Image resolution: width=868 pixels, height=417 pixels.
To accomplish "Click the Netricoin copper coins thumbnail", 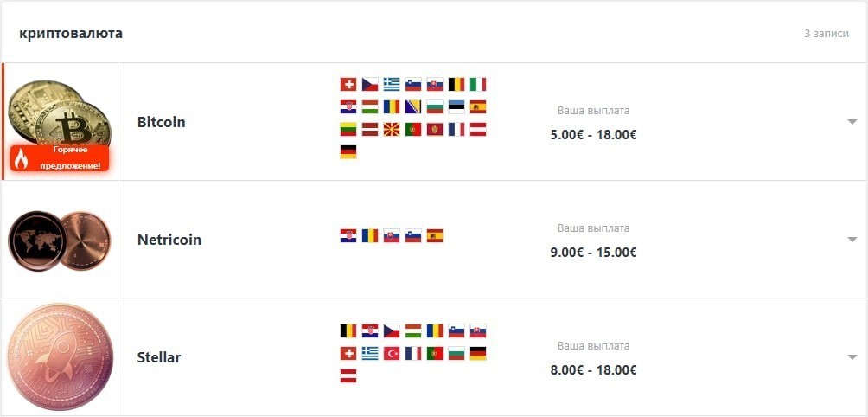I will (x=60, y=241).
